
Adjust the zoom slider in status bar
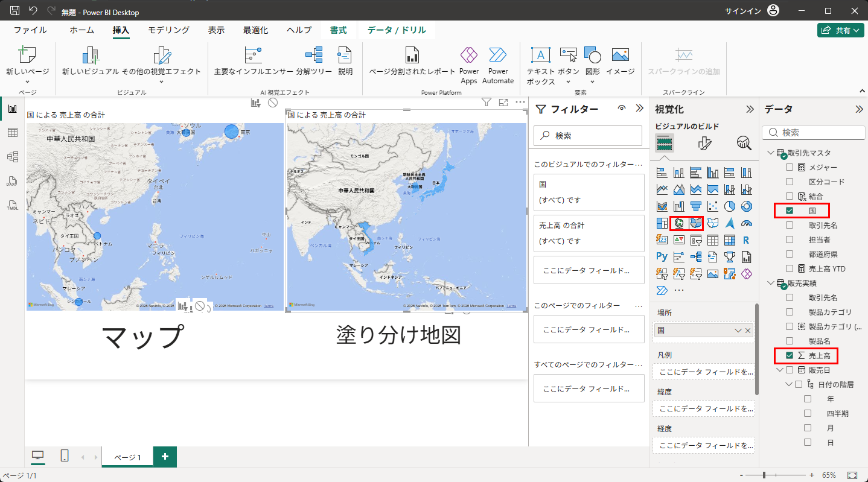click(764, 475)
